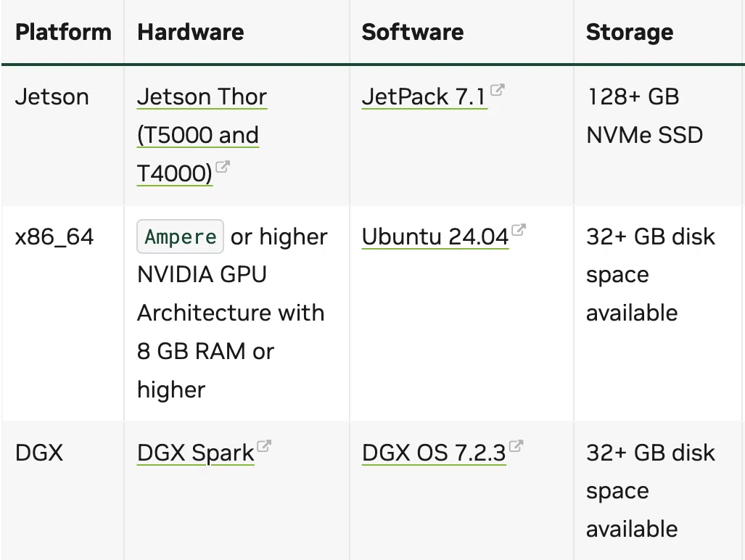Viewport: 745px width, 560px height.
Task: Click the Ampere code badge
Action: pos(180,236)
